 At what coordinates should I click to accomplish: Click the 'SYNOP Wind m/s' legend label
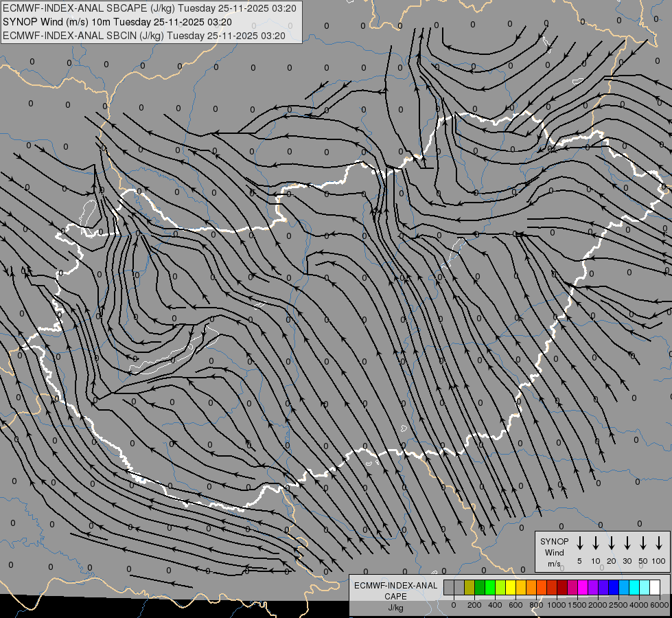554,553
